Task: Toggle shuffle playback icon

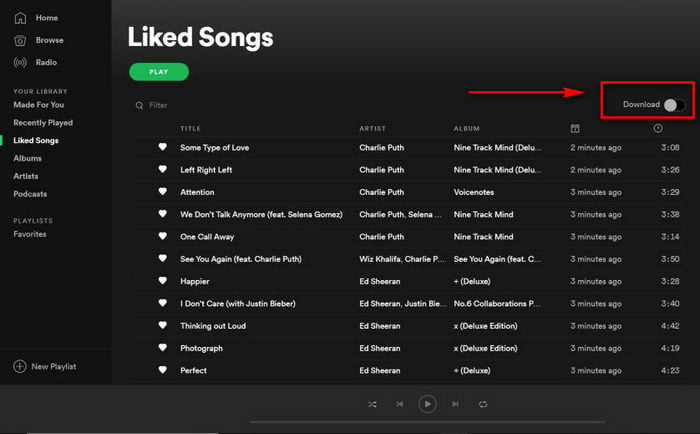Action: click(372, 405)
